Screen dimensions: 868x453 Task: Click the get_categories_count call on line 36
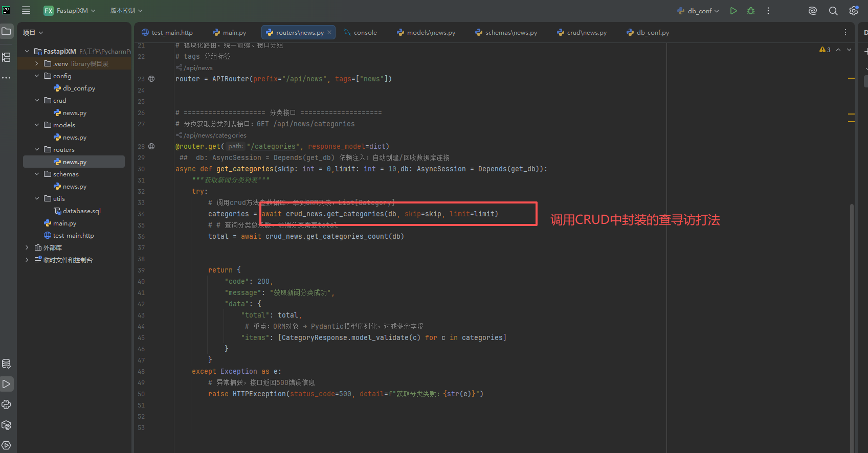[x=347, y=236]
